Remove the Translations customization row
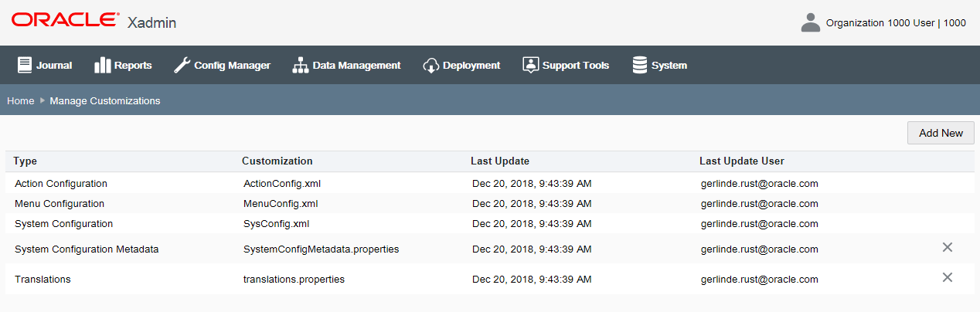The width and height of the screenshot is (980, 312). click(x=948, y=277)
